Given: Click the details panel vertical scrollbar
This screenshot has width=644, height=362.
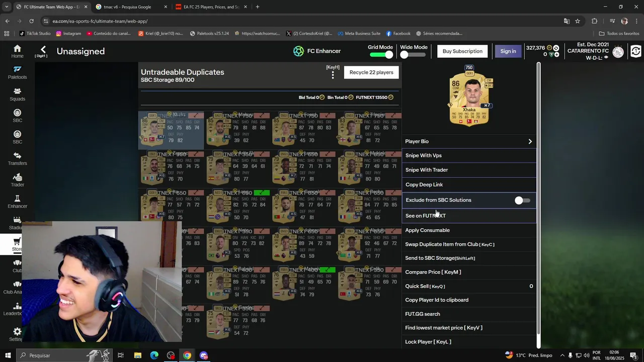Looking at the screenshot, I should [538, 199].
